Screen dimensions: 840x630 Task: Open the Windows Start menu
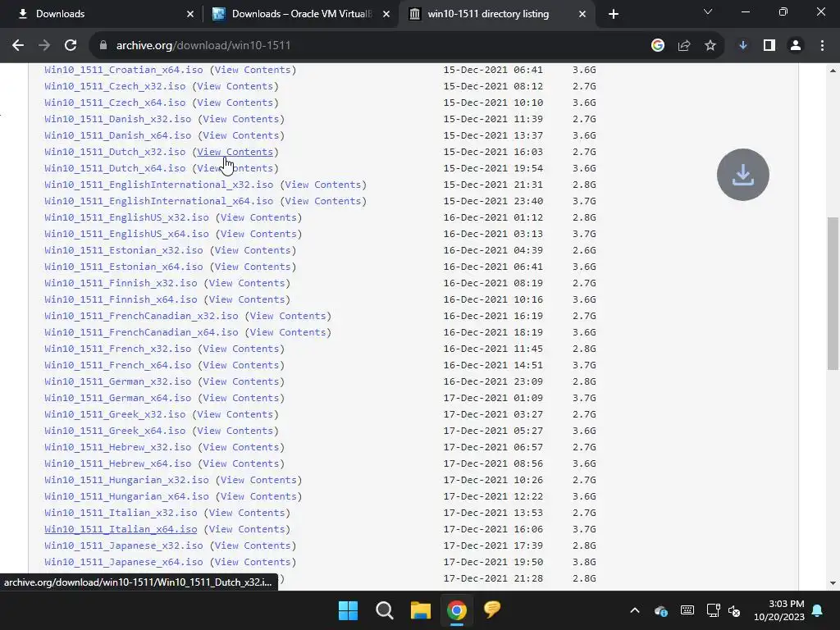pyautogui.click(x=348, y=610)
